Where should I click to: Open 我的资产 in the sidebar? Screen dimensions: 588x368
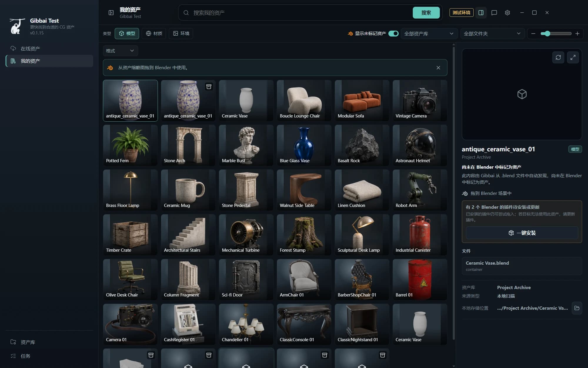pyautogui.click(x=49, y=61)
